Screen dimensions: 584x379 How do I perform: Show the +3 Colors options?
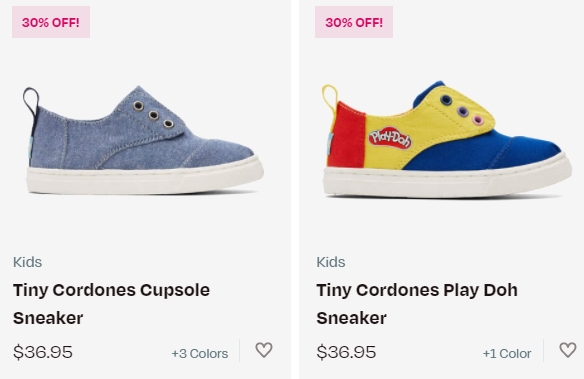tap(200, 353)
